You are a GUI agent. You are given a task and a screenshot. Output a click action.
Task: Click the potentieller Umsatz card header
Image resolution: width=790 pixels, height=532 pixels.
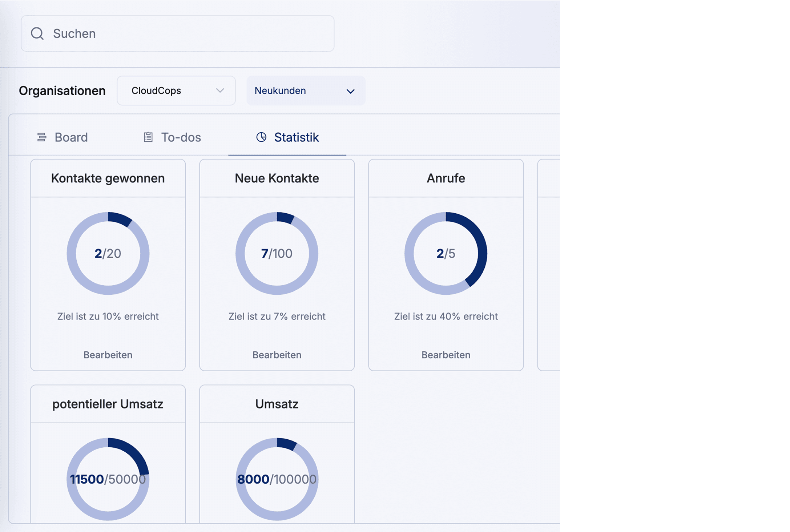click(108, 404)
